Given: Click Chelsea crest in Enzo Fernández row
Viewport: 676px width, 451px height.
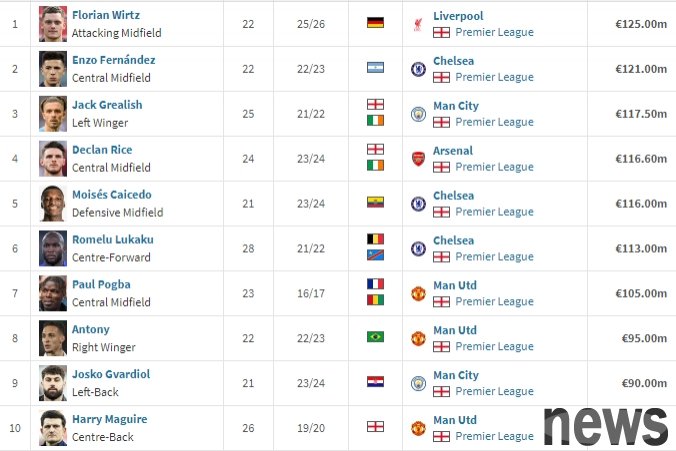Looking at the screenshot, I should (418, 69).
